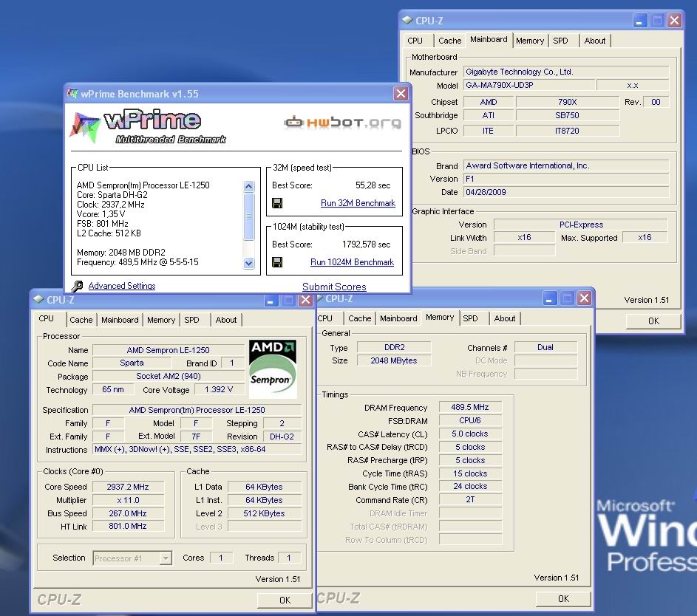697x616 pixels.
Task: Open Cache tab in Memory timings window
Action: pyautogui.click(x=360, y=318)
